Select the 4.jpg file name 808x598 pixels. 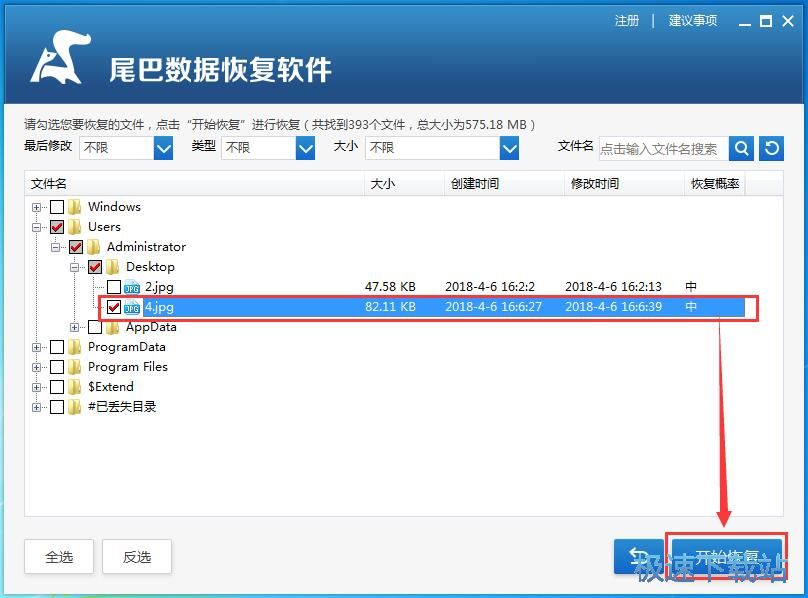pyautogui.click(x=159, y=307)
